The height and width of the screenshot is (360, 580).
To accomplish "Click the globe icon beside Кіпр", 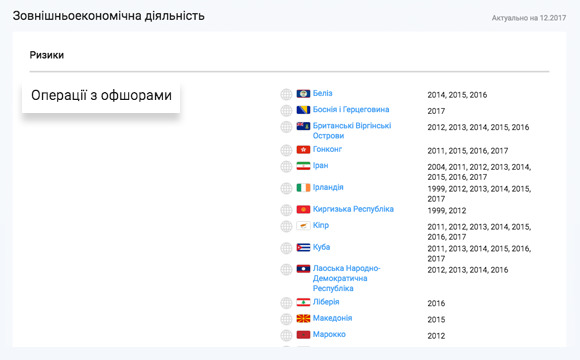I will click(286, 226).
